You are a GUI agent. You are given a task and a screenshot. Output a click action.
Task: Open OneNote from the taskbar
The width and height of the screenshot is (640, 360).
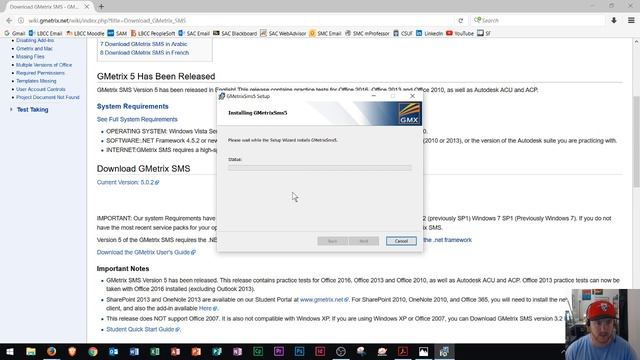pos(238,351)
